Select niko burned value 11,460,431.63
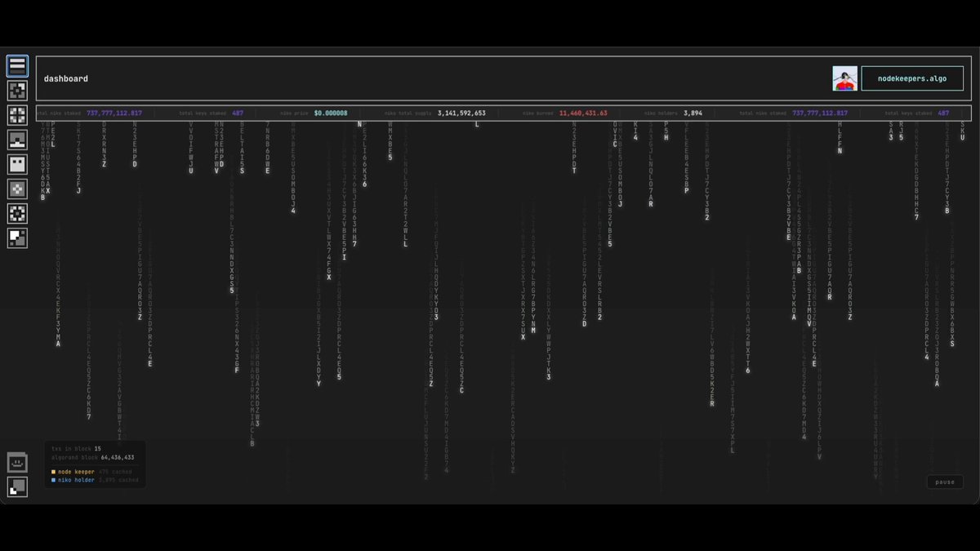 coord(583,113)
